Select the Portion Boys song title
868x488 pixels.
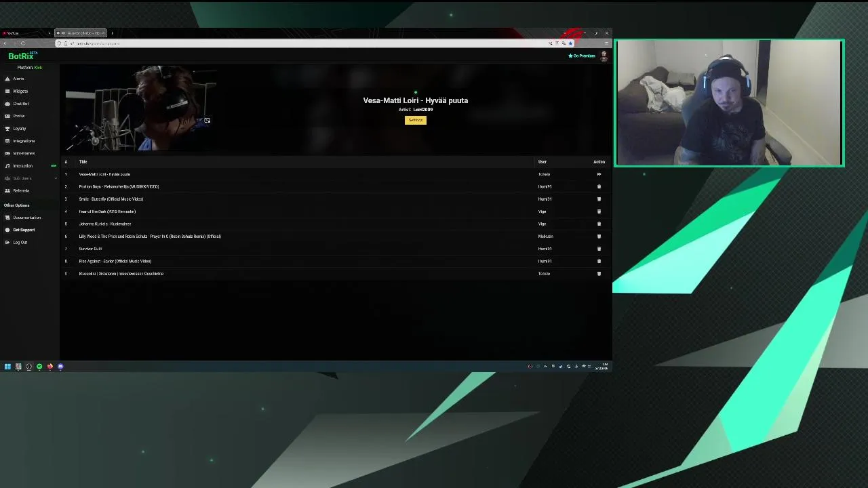119,186
